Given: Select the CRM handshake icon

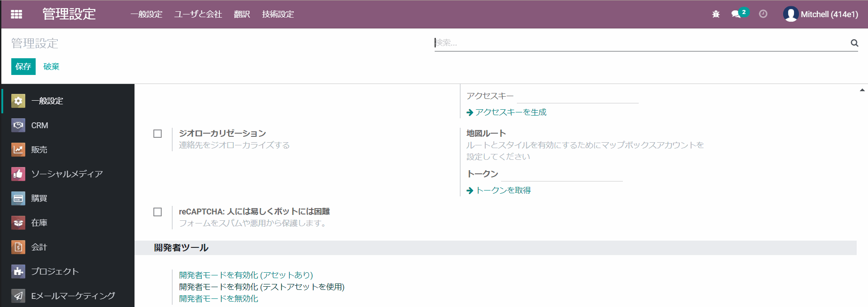Looking at the screenshot, I should tap(18, 125).
